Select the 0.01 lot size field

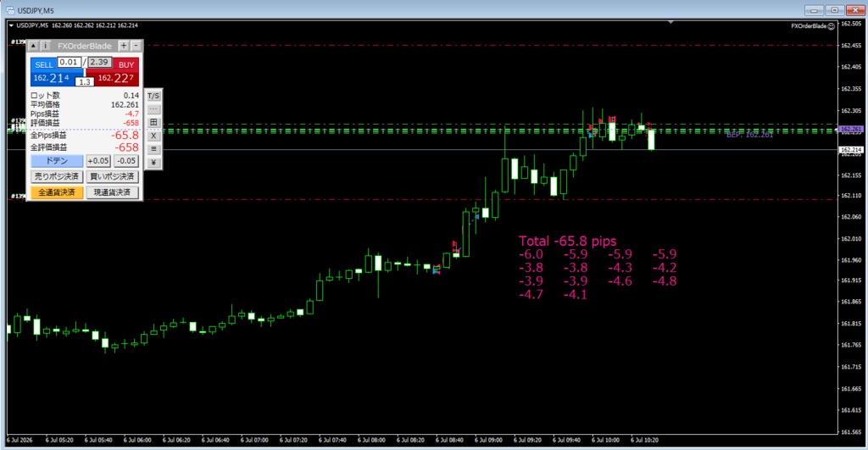point(70,62)
